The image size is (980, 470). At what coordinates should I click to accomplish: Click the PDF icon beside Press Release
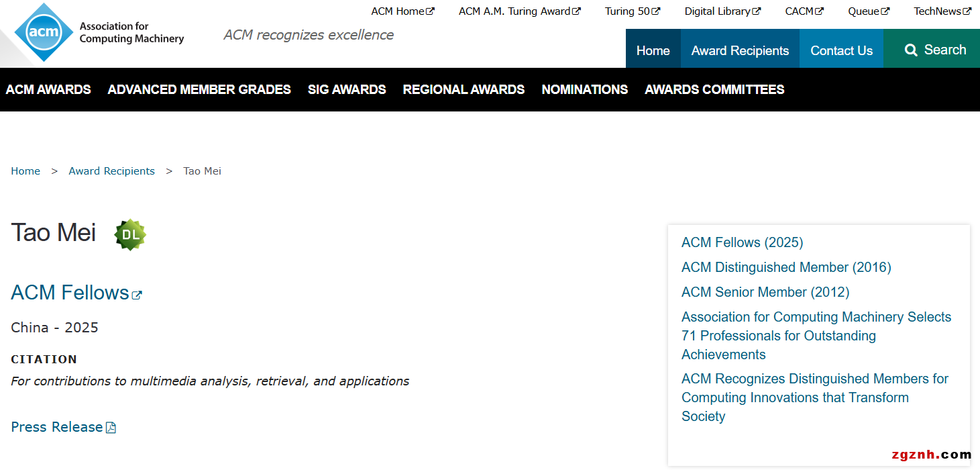click(111, 428)
